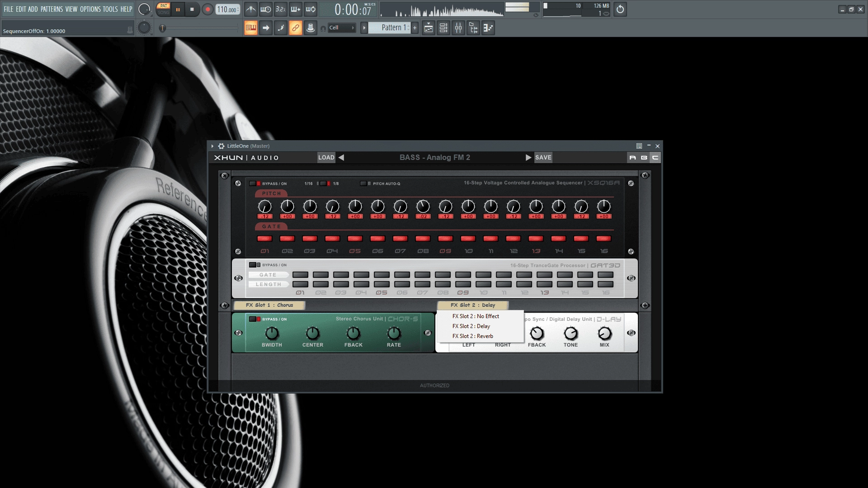Image resolution: width=868 pixels, height=488 pixels.
Task: Add new pattern with plus button
Action: tap(415, 28)
